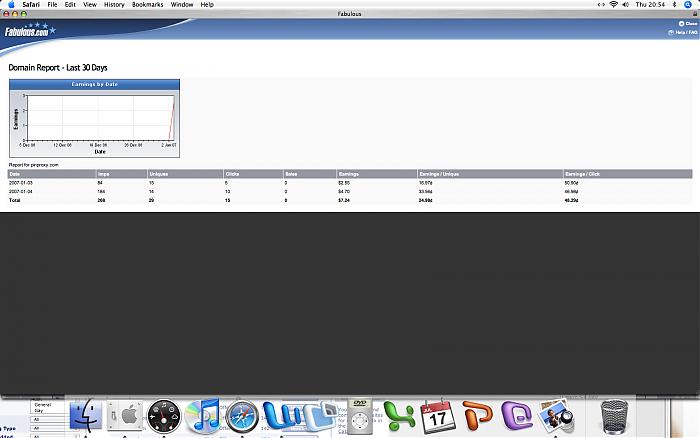Click the Total row label
The width and height of the screenshot is (700, 438).
point(15,200)
